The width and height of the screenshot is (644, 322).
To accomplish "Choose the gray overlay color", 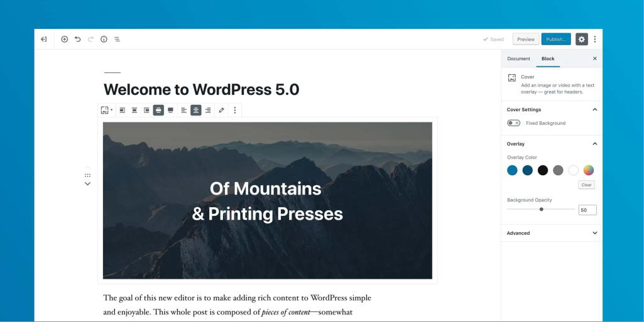I will [558, 170].
